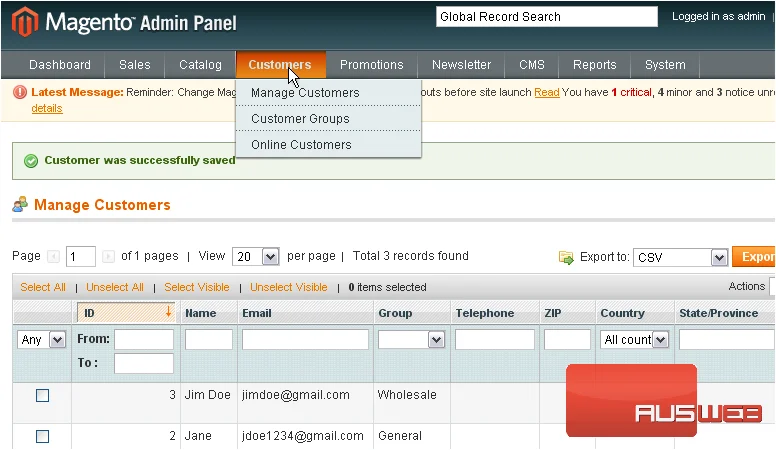Click the ID From filter field
Image resolution: width=776 pixels, height=450 pixels.
[144, 340]
